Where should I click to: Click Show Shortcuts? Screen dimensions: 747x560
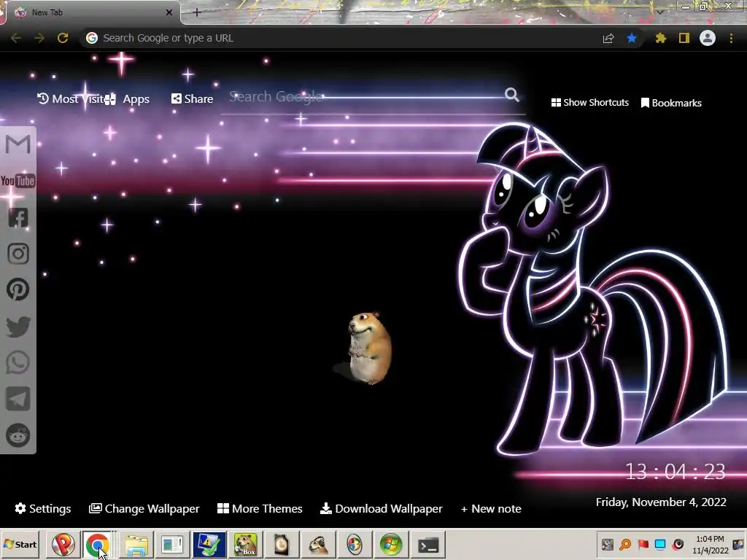(589, 102)
